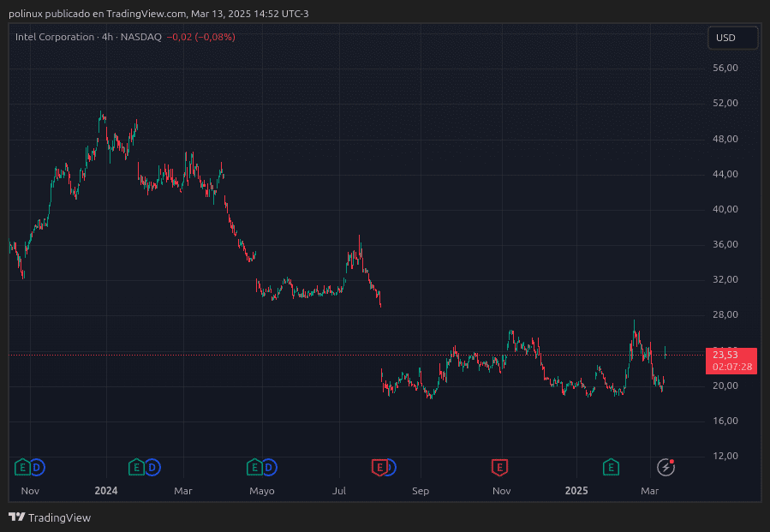Click the 52,00 price axis label

pyautogui.click(x=725, y=103)
